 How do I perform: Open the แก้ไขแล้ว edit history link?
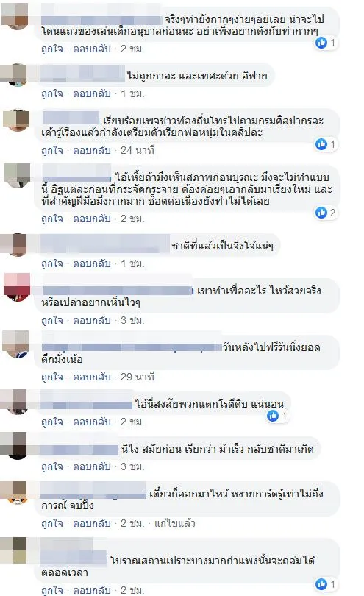click(x=175, y=523)
